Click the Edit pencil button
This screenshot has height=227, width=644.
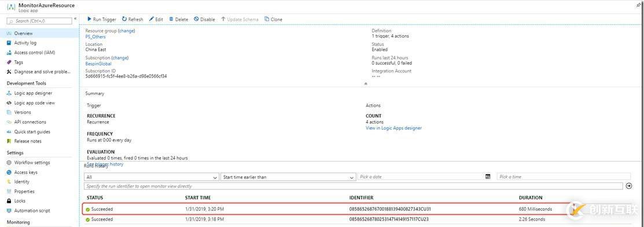click(x=156, y=19)
